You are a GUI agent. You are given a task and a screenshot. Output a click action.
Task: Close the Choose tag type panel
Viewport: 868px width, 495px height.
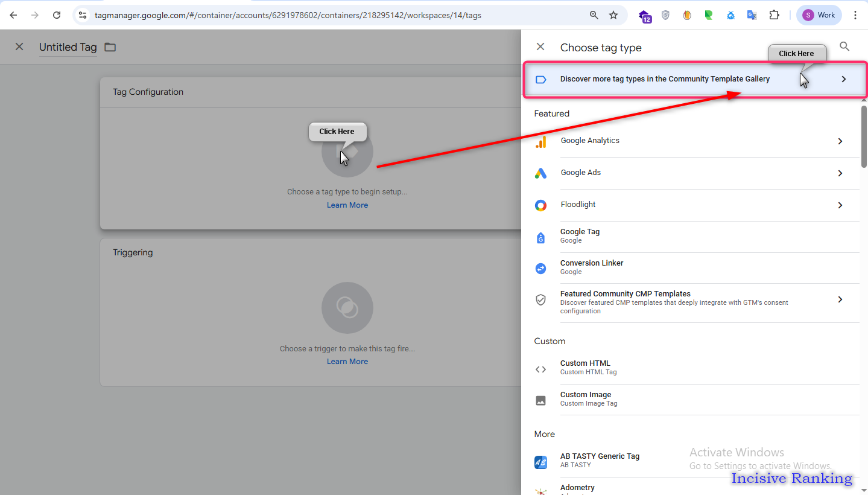tap(540, 47)
